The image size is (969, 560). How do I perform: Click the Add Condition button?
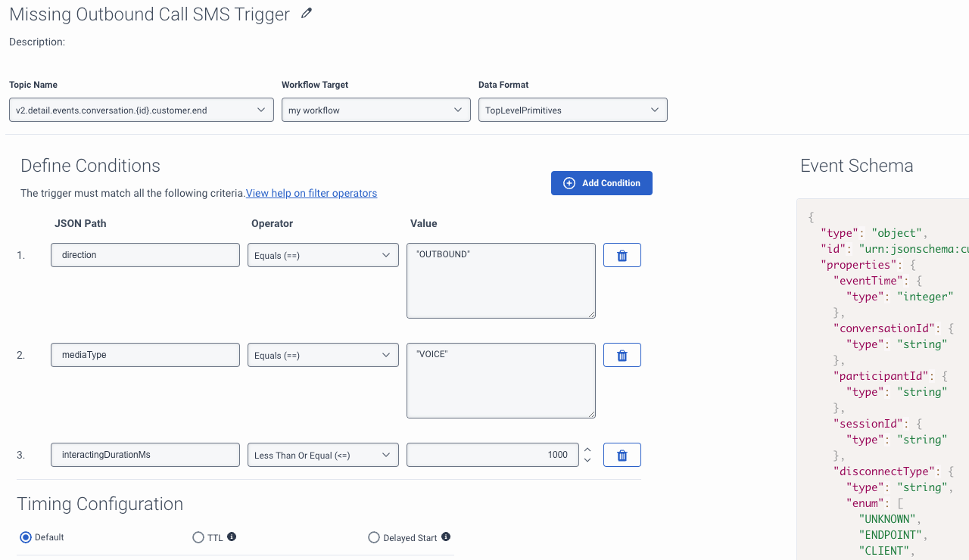coord(601,183)
